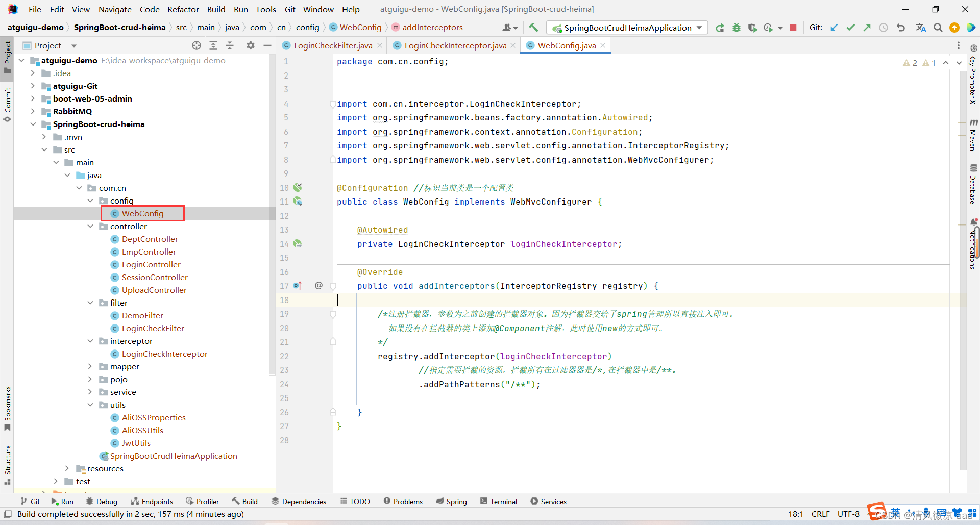980x525 pixels.
Task: Open Search Everywhere magnifier icon
Action: pyautogui.click(x=938, y=28)
